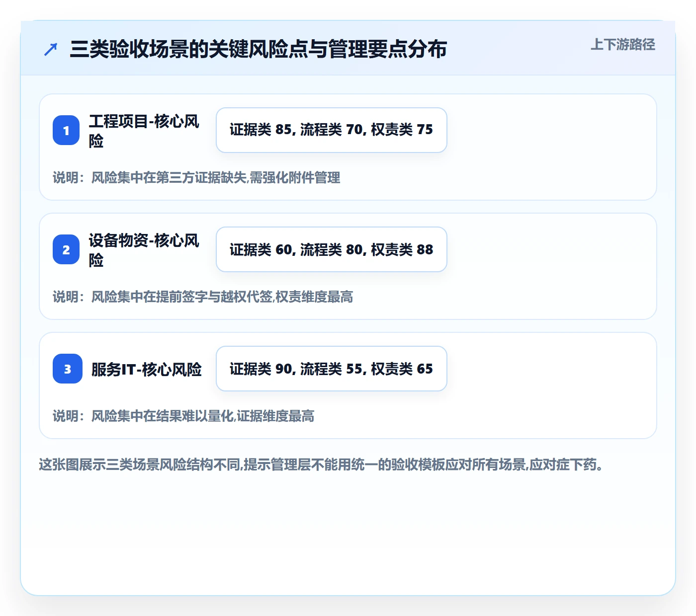Screen dimensions: 696x616
Task: Click the number 3 badge
Action: [x=68, y=369]
